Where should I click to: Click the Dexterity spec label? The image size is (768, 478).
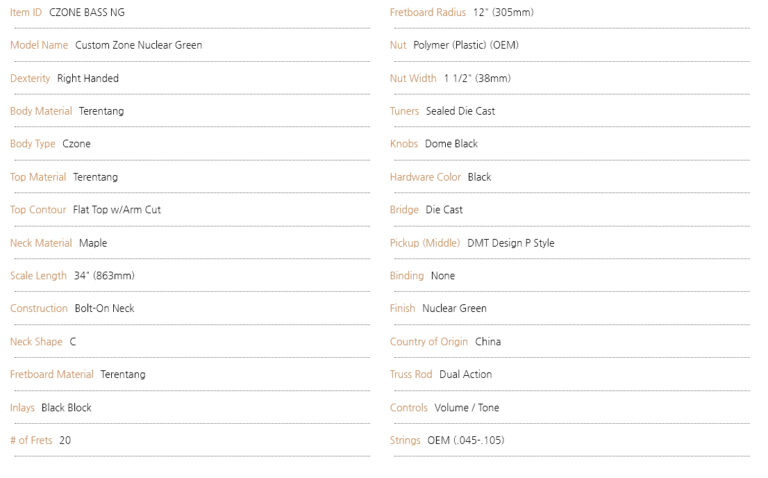(30, 78)
